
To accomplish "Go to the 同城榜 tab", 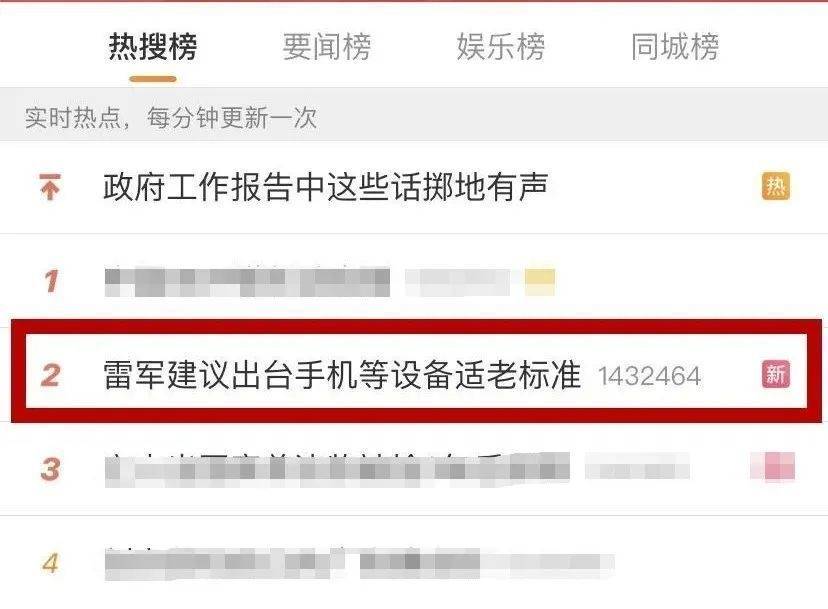I will [x=675, y=46].
